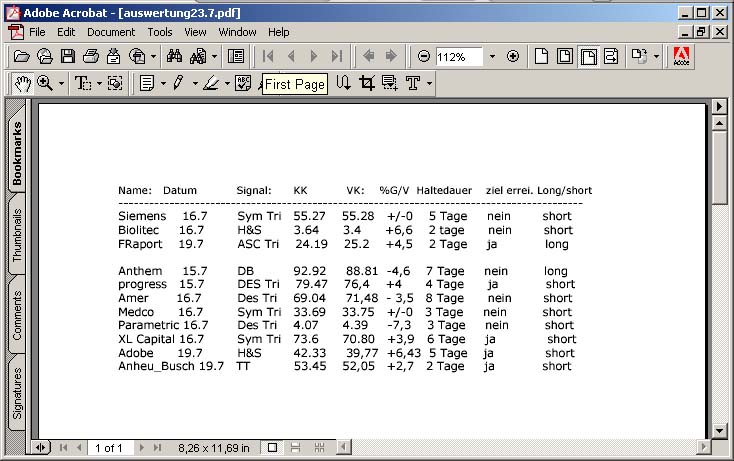Click the Zoom Out minus button
Screen dimensions: 734x461
click(424, 57)
